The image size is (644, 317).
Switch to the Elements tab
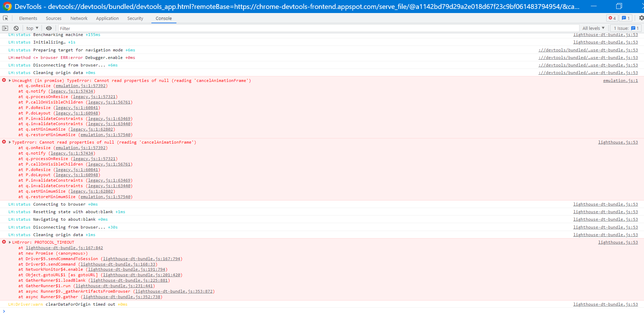[x=28, y=18]
